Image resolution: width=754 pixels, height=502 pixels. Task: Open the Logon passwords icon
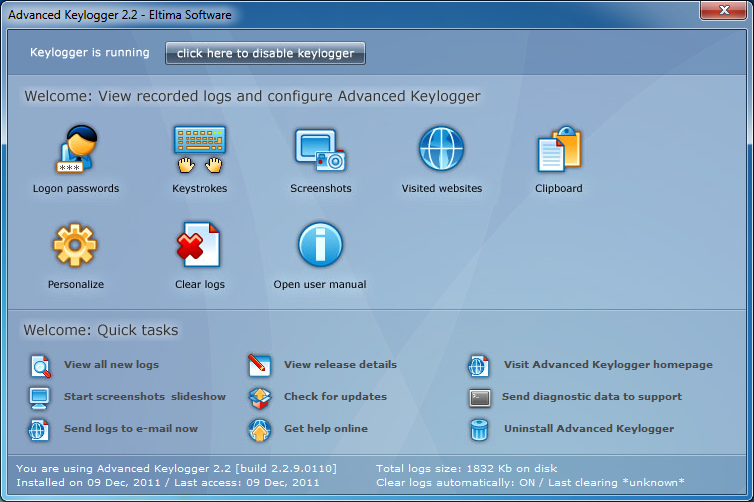76,150
